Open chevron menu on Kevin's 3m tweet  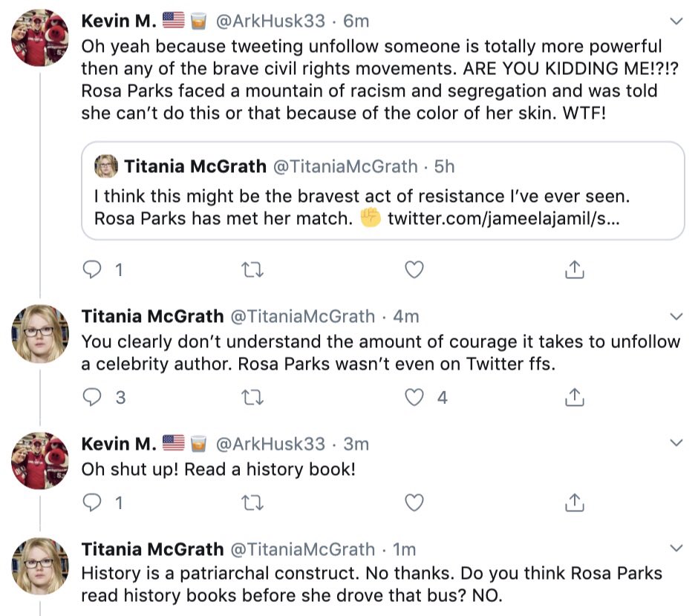pos(676,442)
